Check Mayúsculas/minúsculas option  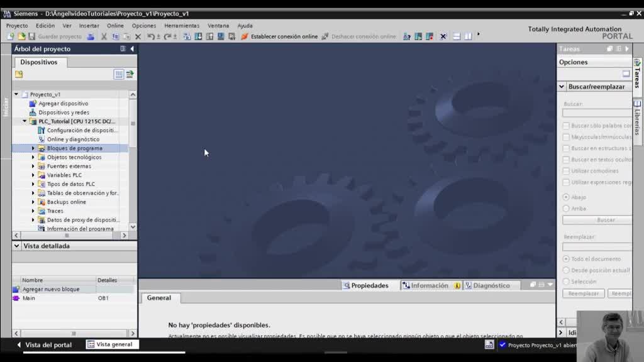(566, 137)
